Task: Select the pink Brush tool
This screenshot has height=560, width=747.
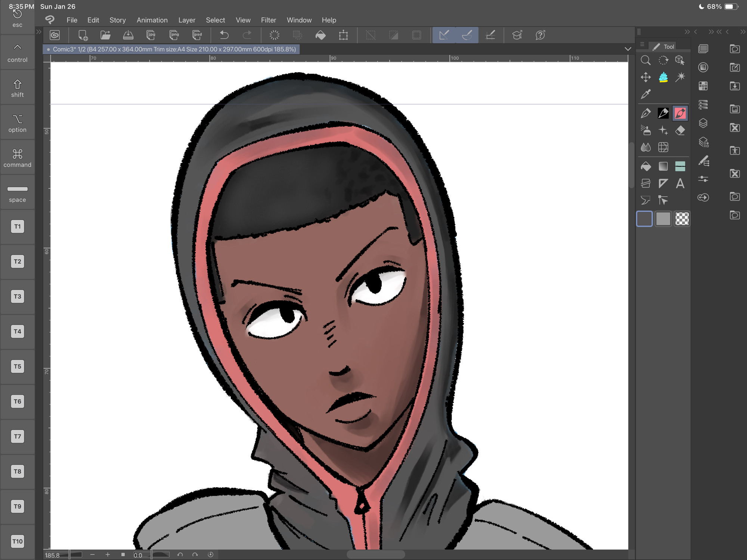Action: tap(680, 113)
